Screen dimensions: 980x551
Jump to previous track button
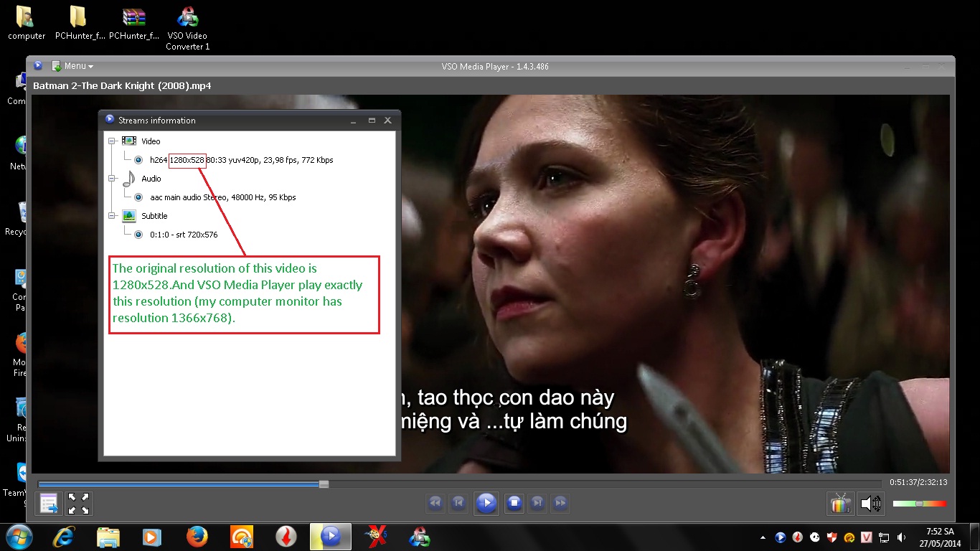point(458,503)
